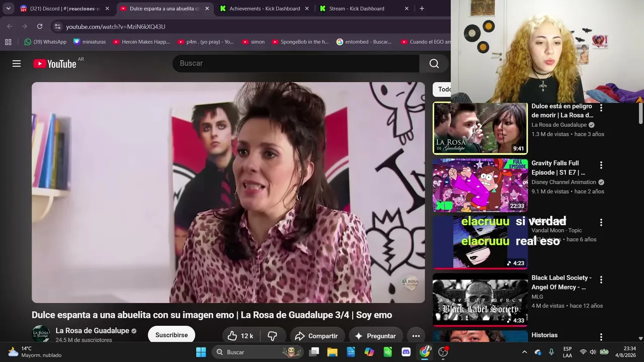This screenshot has height=362, width=644.
Task: Launch Discord from the taskbar
Action: [406, 352]
